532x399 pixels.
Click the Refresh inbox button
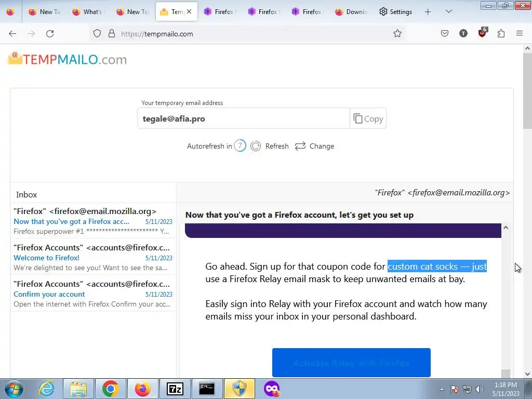point(270,146)
